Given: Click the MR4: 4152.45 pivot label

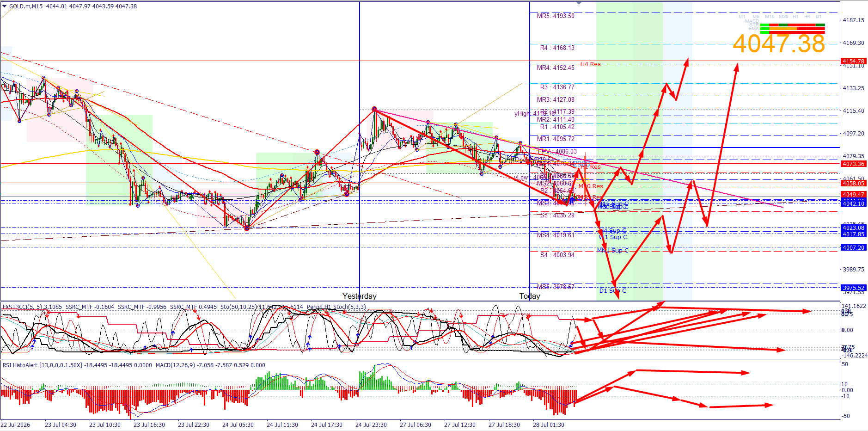Looking at the screenshot, I should (x=556, y=68).
